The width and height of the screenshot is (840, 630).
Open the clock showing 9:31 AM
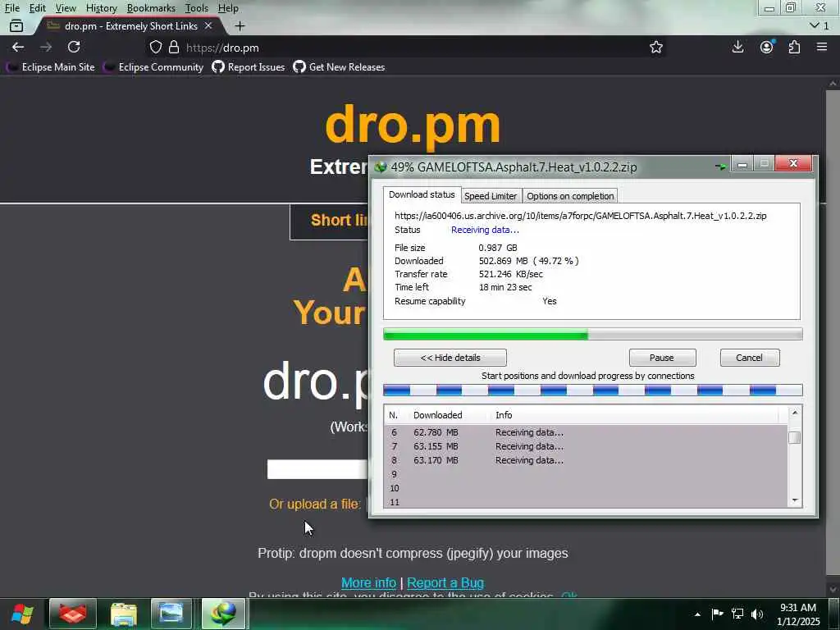[x=798, y=614]
